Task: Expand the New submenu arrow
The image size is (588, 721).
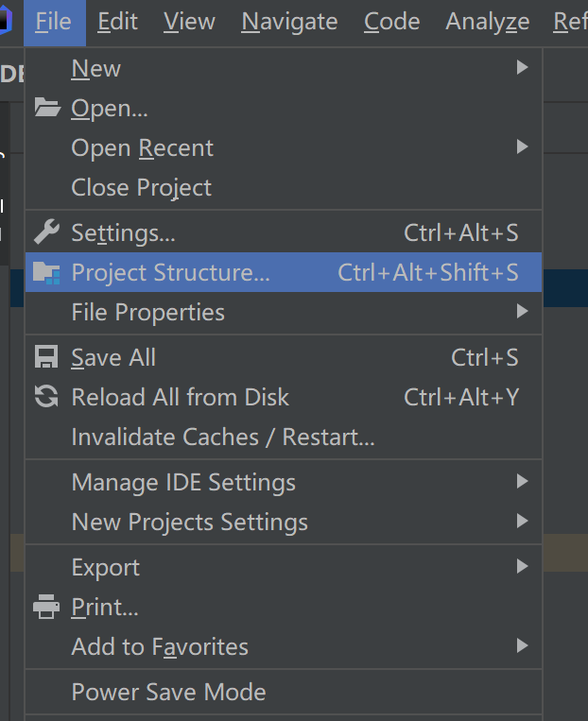Action: [522, 68]
